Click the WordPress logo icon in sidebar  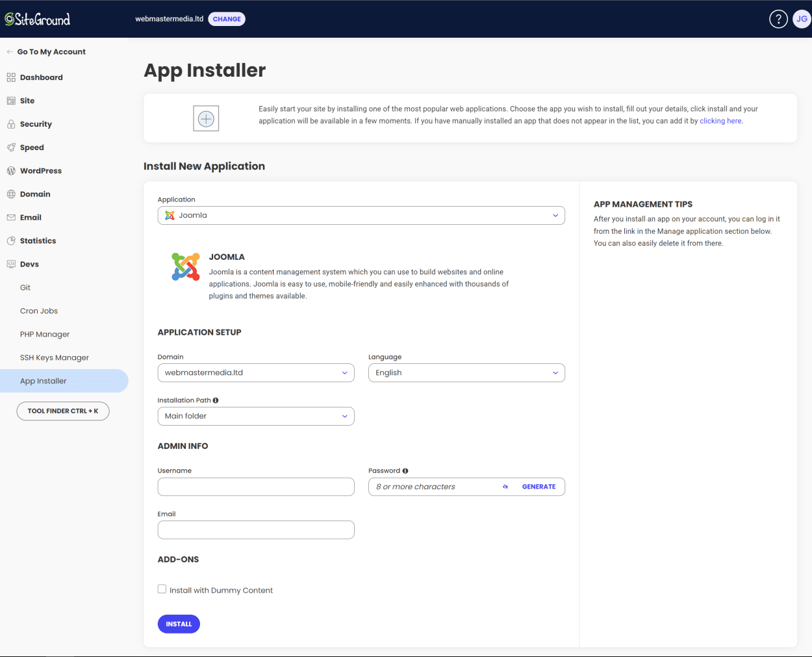click(x=11, y=171)
